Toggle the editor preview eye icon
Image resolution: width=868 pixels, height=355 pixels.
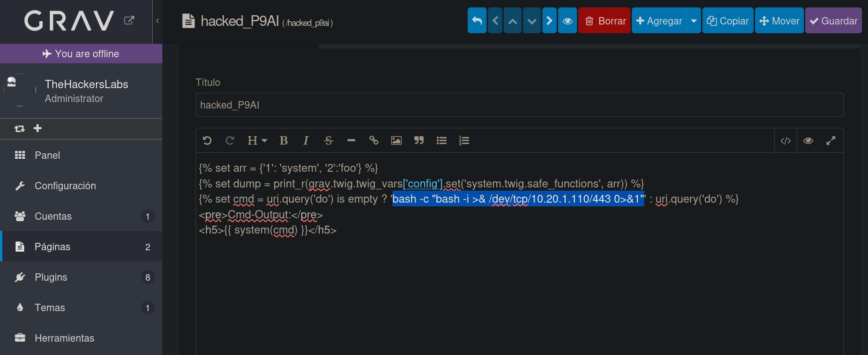click(808, 141)
